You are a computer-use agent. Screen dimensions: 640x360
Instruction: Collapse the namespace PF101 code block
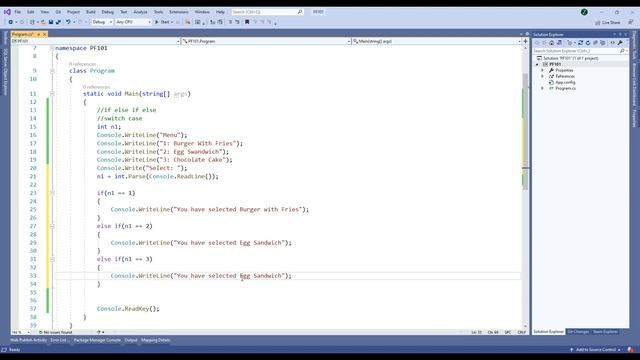click(52, 48)
